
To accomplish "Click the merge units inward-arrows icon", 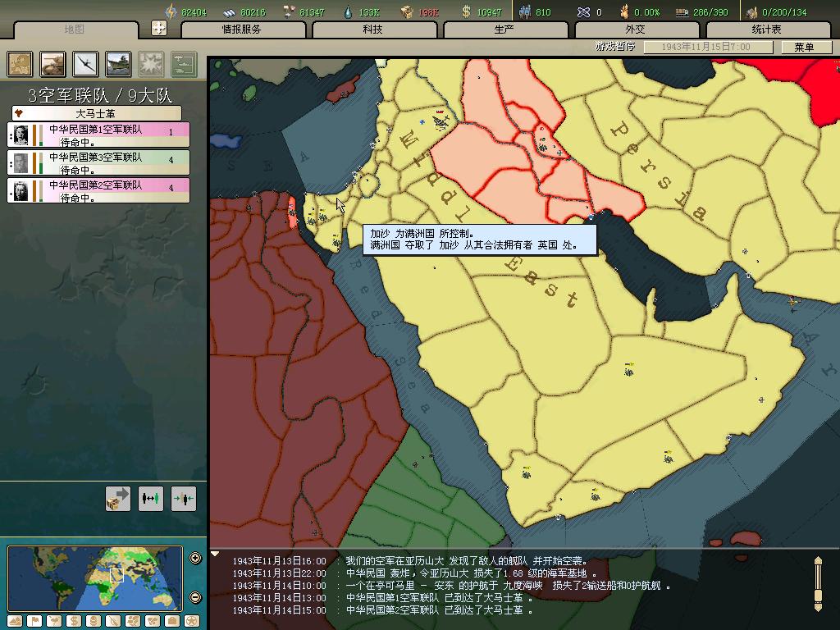I will click(x=183, y=500).
